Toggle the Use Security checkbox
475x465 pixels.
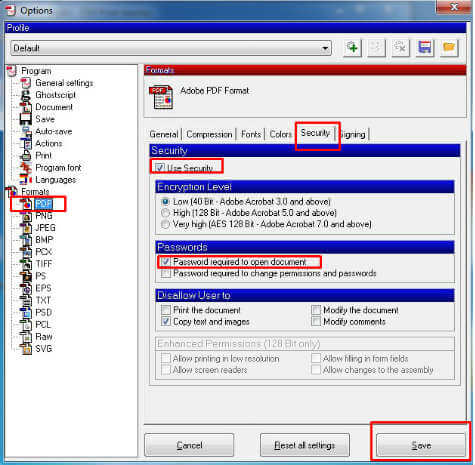pyautogui.click(x=160, y=167)
